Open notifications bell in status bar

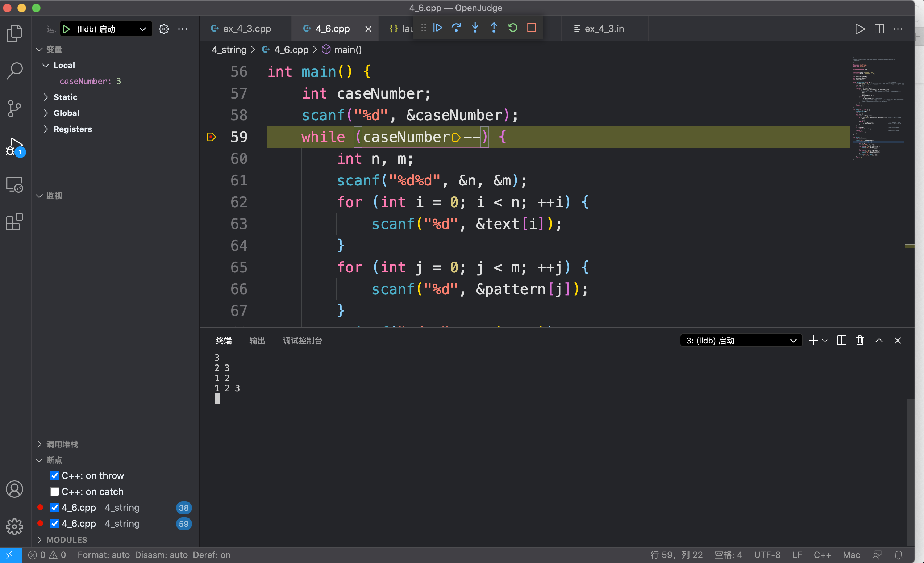coord(899,555)
